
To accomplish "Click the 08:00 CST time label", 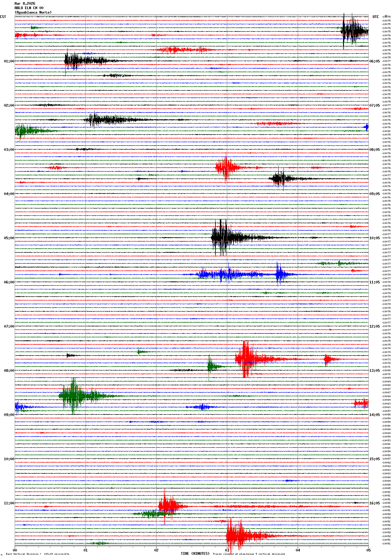I will pyautogui.click(x=9, y=370).
